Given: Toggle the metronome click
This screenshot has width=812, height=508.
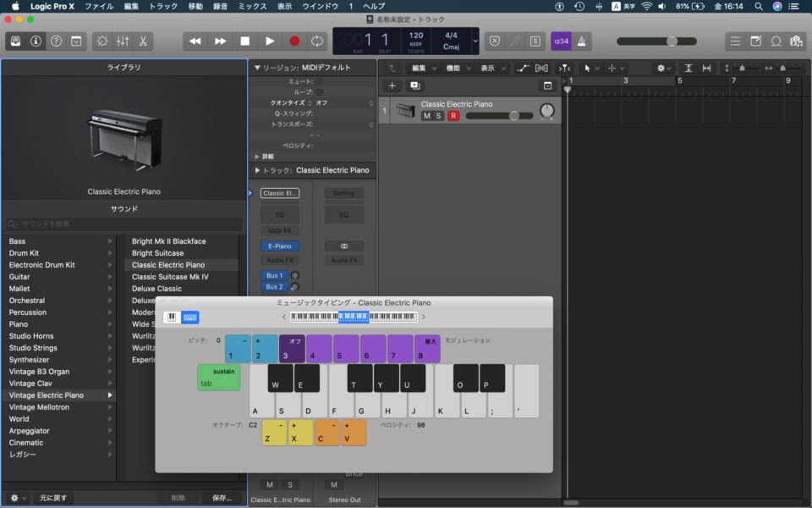Looking at the screenshot, I should 582,41.
